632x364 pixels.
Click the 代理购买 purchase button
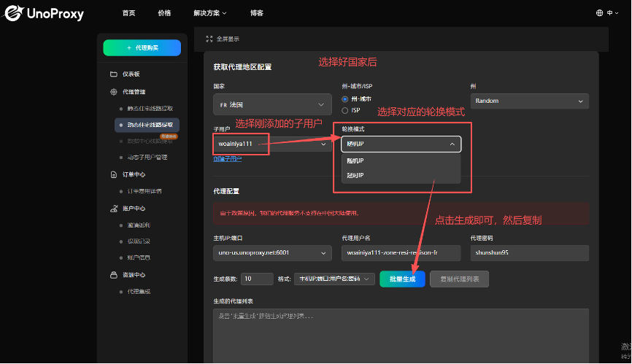point(142,47)
